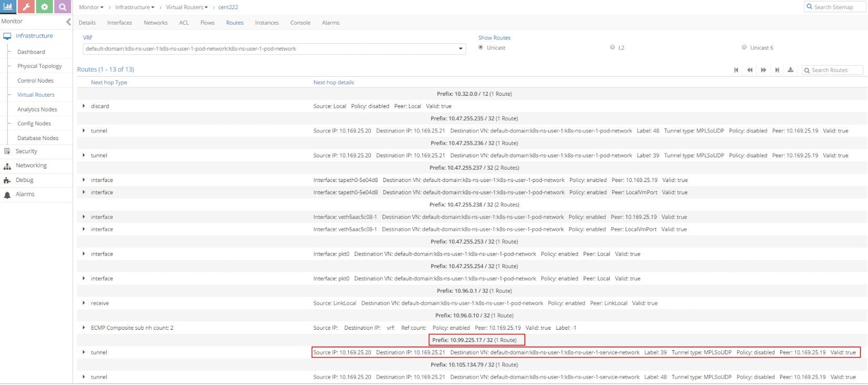Screen dimensions: 868x385
Task: Open the VRF dropdown
Action: click(x=274, y=49)
